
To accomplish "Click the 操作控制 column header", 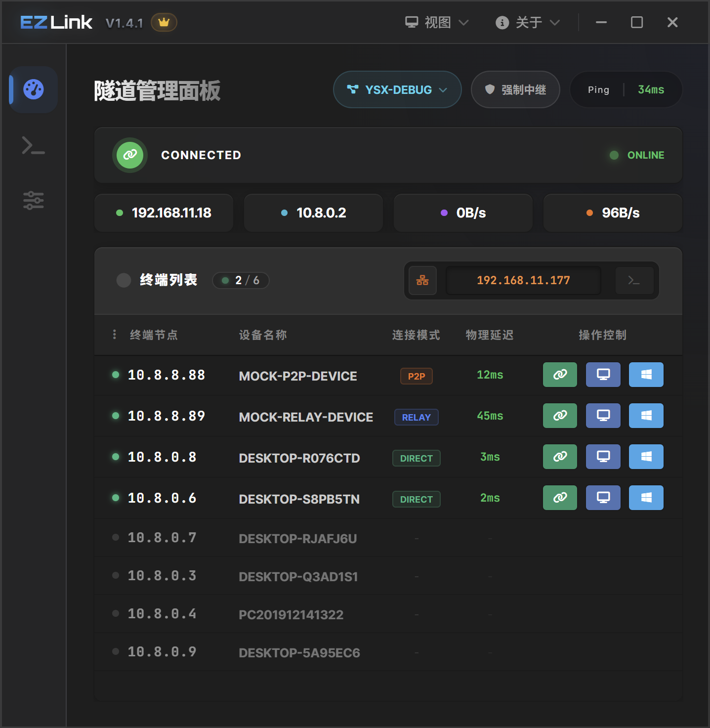I will pyautogui.click(x=603, y=335).
